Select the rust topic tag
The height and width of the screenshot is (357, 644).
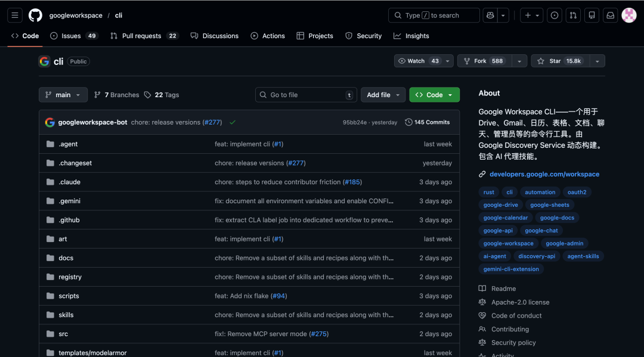[489, 192]
